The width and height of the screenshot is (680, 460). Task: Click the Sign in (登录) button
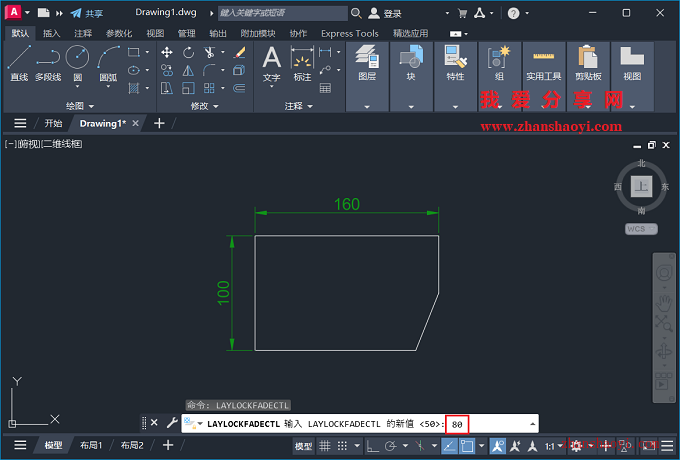tap(385, 13)
